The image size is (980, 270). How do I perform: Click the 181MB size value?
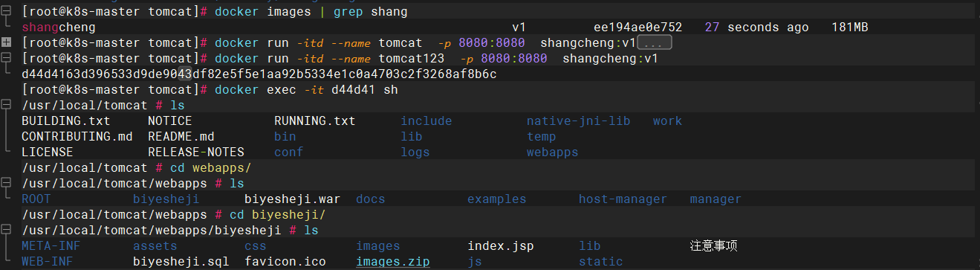(850, 28)
